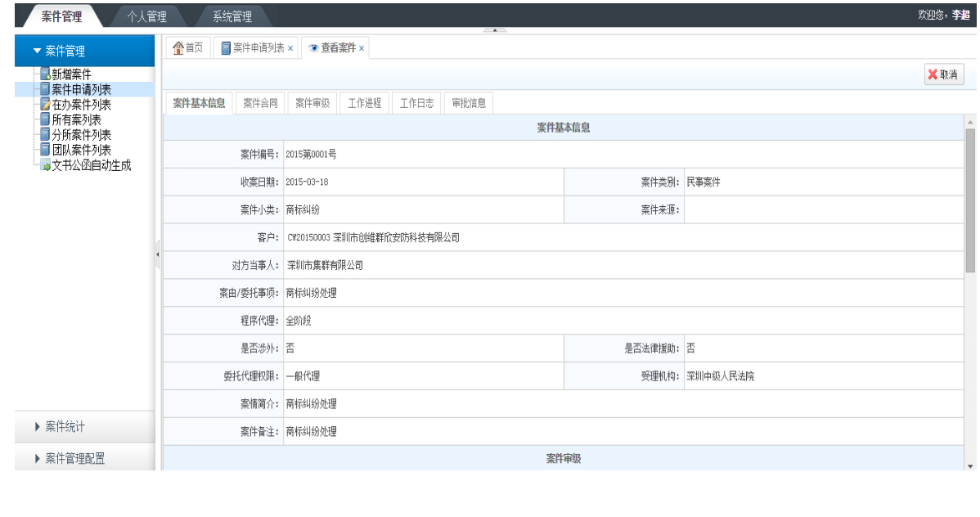Open 团队案件列表 in the sidebar
This screenshot has height=517, width=980.
[x=81, y=150]
